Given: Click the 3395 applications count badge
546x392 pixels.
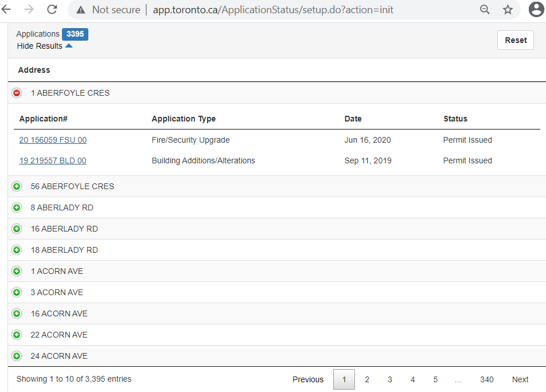Looking at the screenshot, I should pos(75,34).
